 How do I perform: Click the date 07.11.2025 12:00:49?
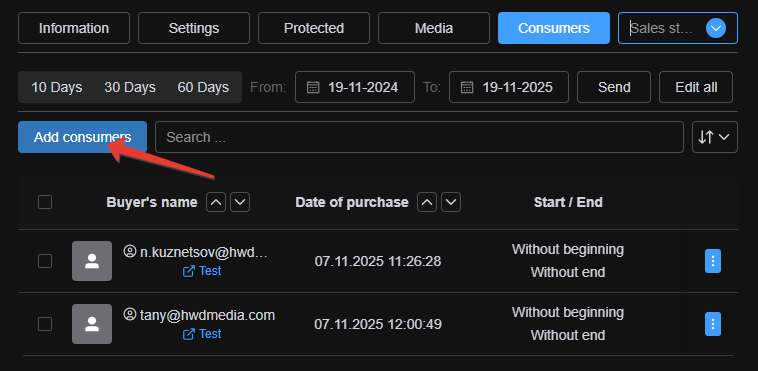click(x=378, y=325)
